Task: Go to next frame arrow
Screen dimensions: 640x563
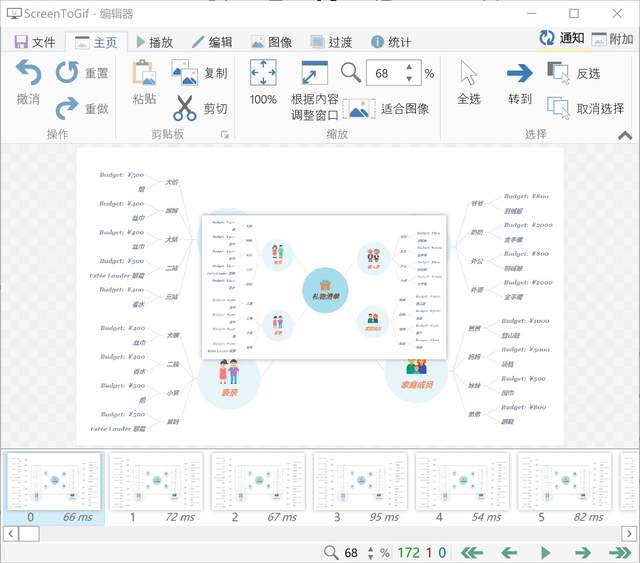Action: point(583,553)
